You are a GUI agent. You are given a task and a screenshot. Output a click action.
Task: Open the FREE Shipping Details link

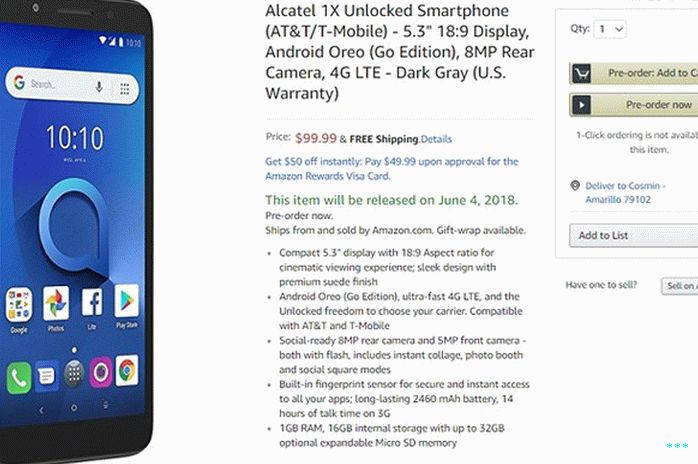coord(436,139)
